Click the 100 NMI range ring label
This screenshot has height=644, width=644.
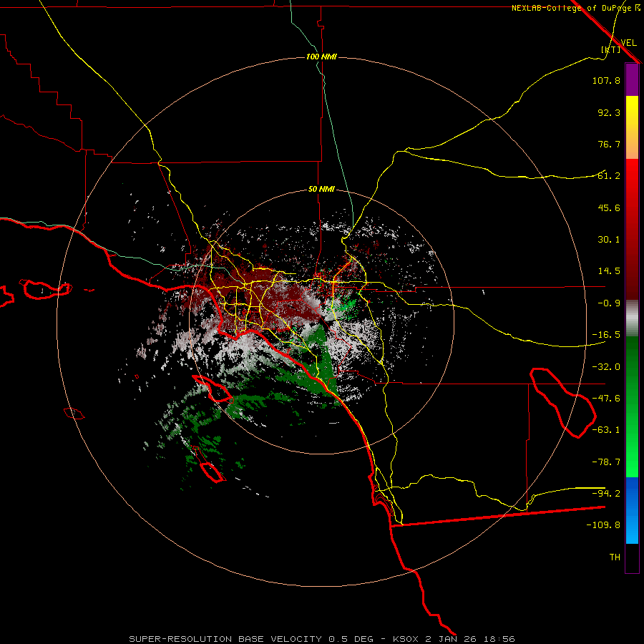point(321,57)
